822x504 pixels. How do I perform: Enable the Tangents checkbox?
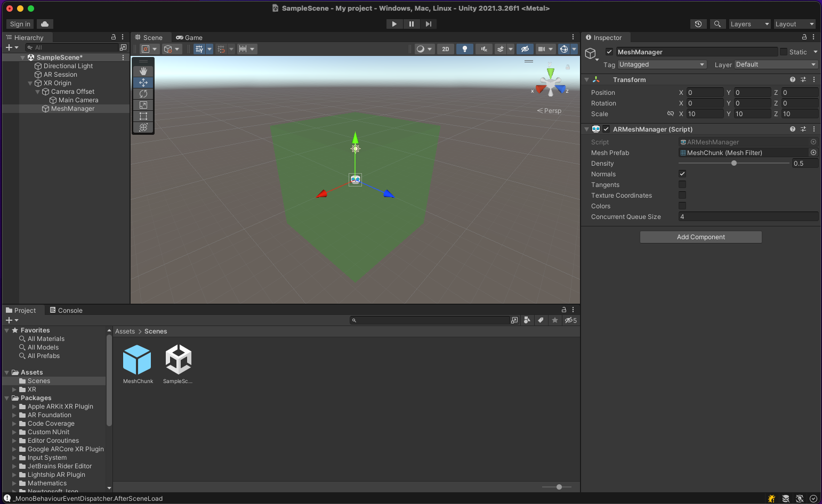(682, 184)
